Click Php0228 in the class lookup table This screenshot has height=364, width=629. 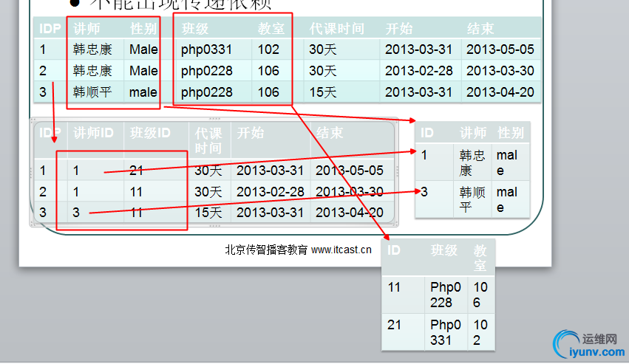click(445, 295)
